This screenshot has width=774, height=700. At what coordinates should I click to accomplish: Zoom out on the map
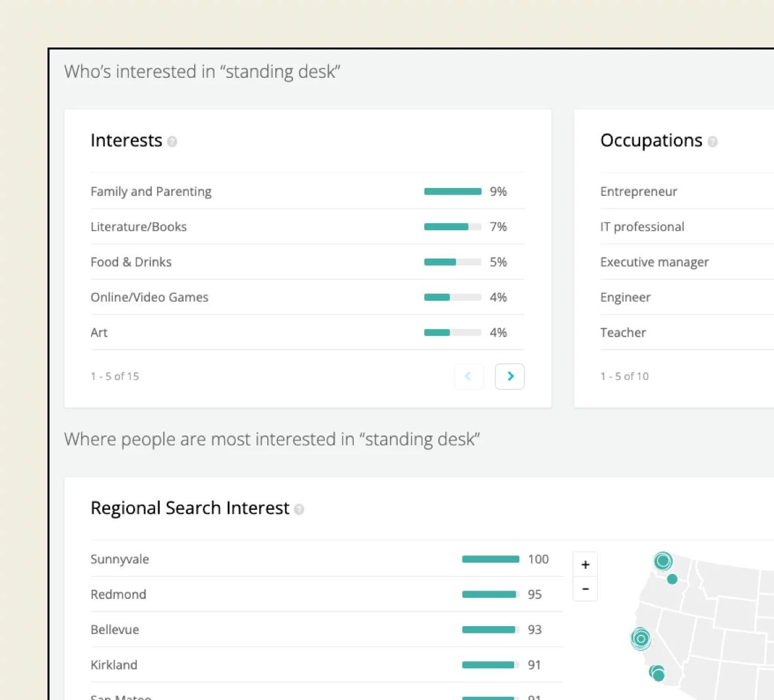pos(585,589)
